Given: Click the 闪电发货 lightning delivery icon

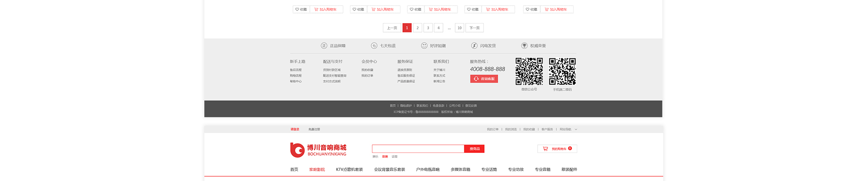Looking at the screenshot, I should [x=474, y=46].
